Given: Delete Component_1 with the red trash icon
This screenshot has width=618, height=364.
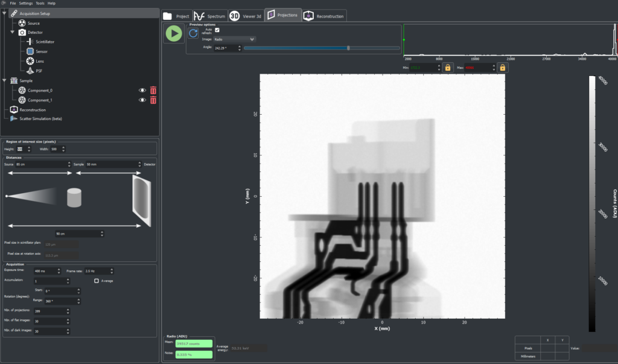Looking at the screenshot, I should pyautogui.click(x=153, y=100).
